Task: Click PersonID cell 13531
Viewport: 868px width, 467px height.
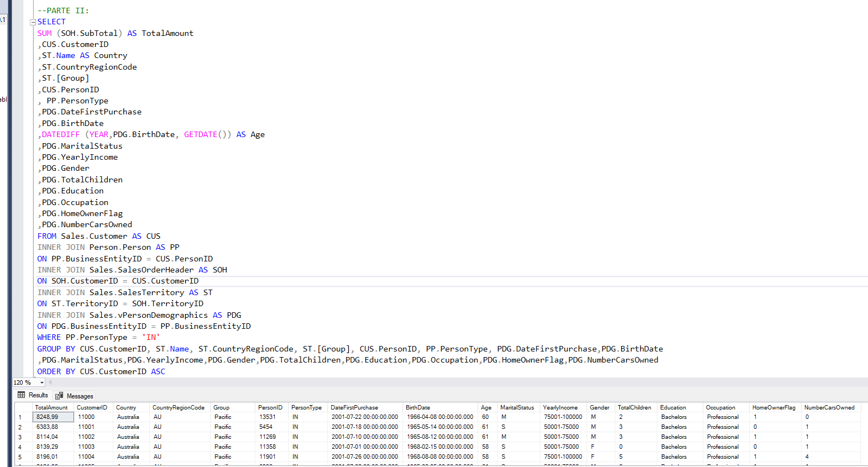Action: point(271,417)
